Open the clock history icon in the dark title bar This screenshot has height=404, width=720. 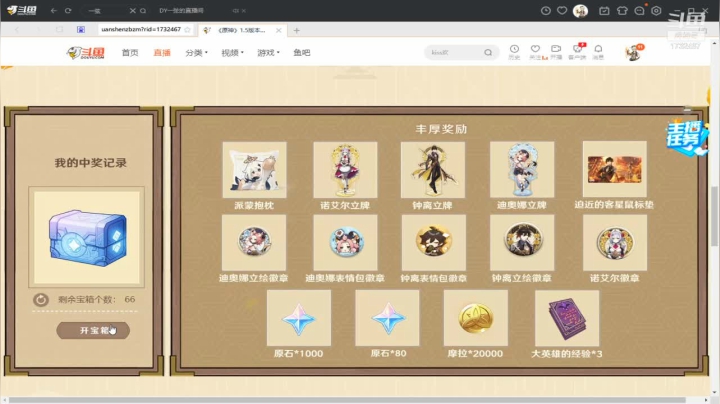click(546, 11)
